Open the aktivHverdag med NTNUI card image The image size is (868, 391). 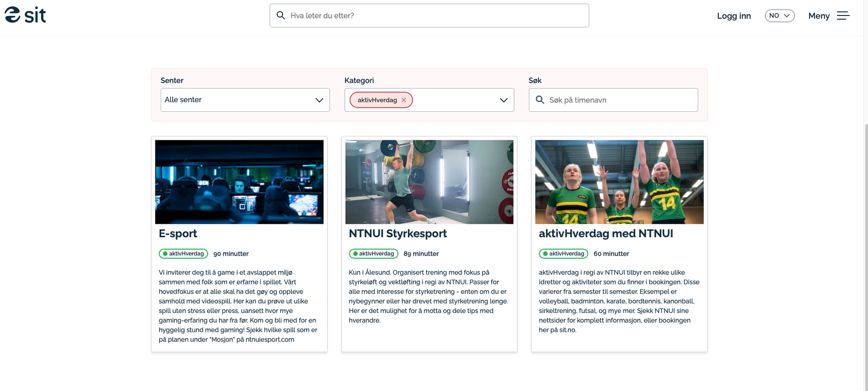point(619,182)
